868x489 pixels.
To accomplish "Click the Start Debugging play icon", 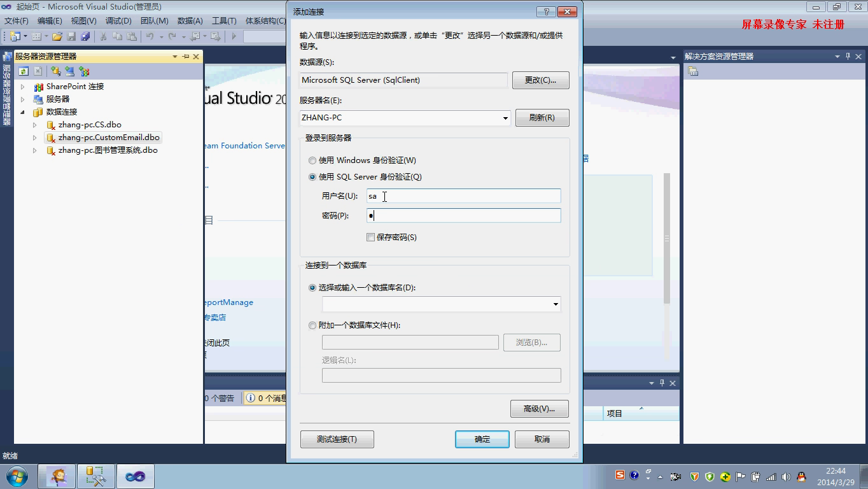I will tap(234, 36).
